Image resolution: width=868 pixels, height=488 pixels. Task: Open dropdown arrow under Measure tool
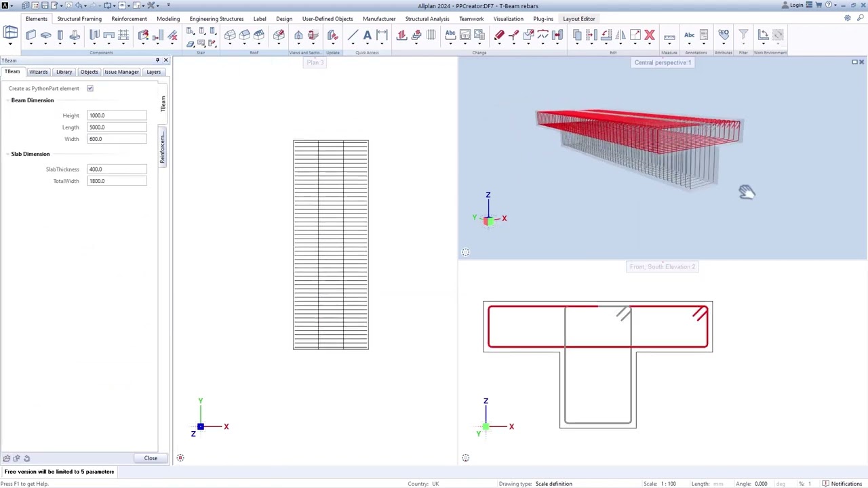click(x=669, y=44)
